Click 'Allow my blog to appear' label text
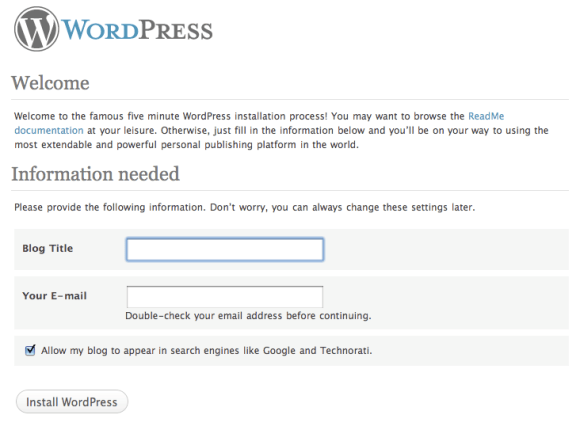 click(207, 350)
